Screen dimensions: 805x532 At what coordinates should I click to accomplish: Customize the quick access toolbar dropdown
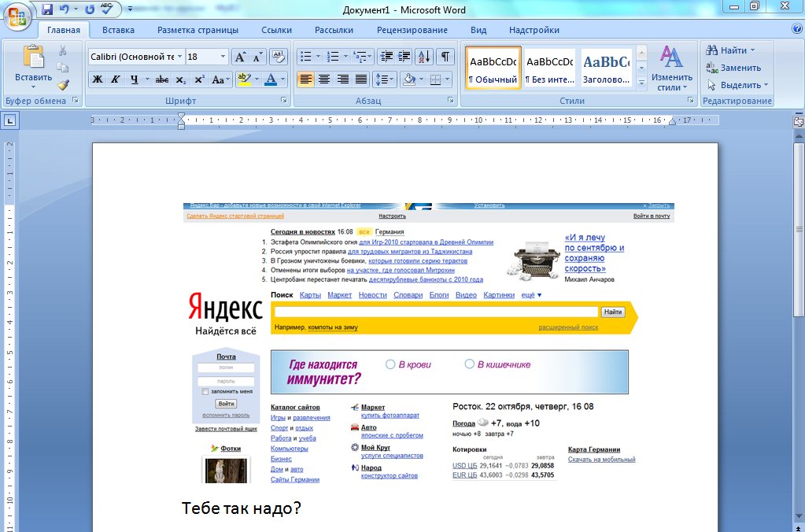pos(130,9)
